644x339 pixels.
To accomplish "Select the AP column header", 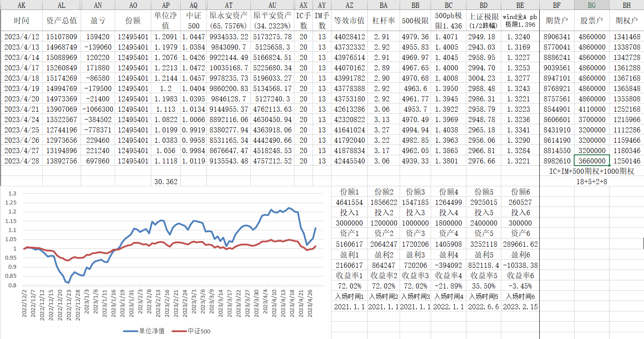I will 166,5.
